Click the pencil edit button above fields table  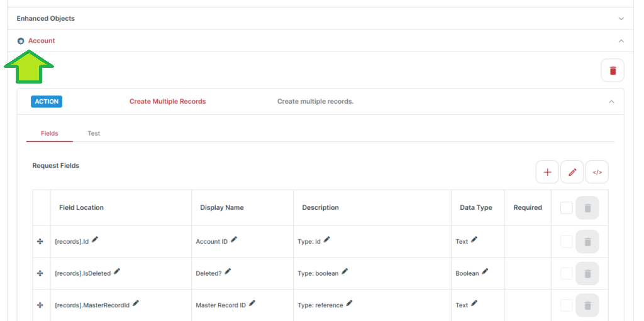pyautogui.click(x=572, y=172)
